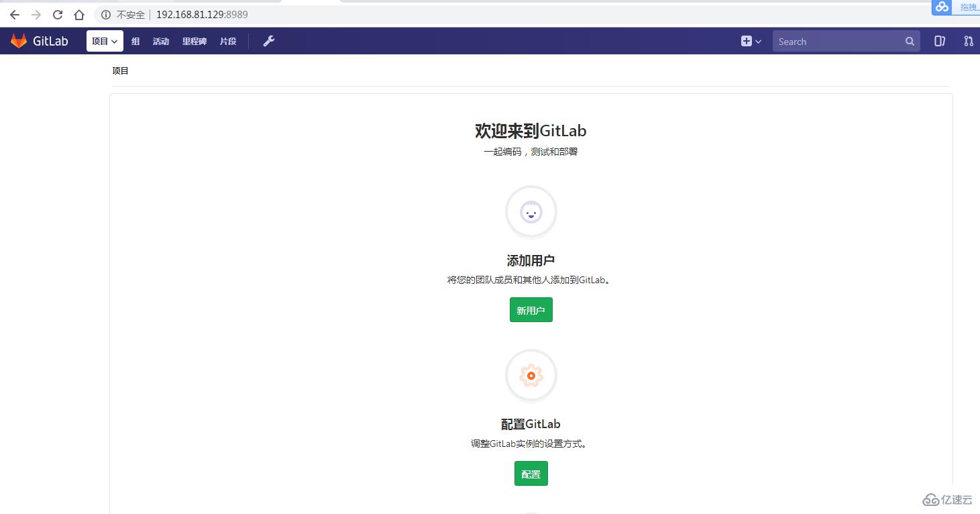Open the 片段 menu item
The width and height of the screenshot is (980, 514).
[228, 41]
